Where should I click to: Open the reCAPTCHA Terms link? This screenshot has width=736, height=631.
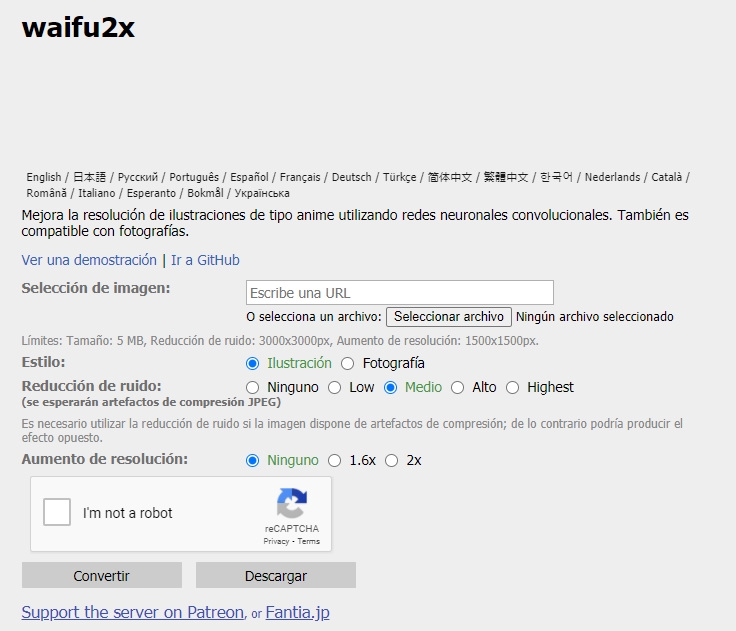[308, 541]
